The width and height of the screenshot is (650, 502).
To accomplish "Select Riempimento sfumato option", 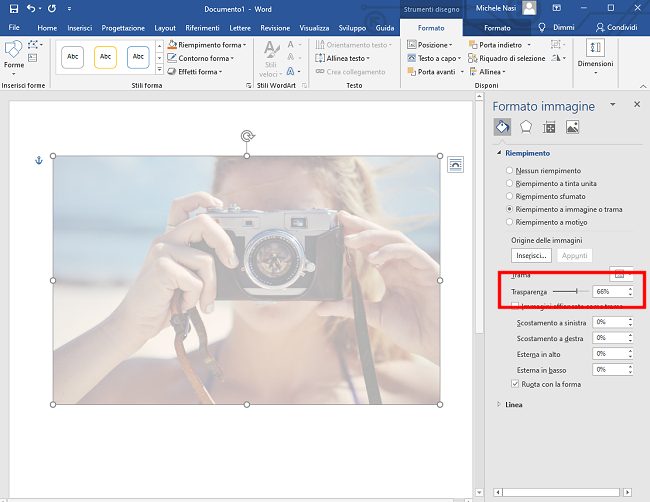I will click(509, 196).
